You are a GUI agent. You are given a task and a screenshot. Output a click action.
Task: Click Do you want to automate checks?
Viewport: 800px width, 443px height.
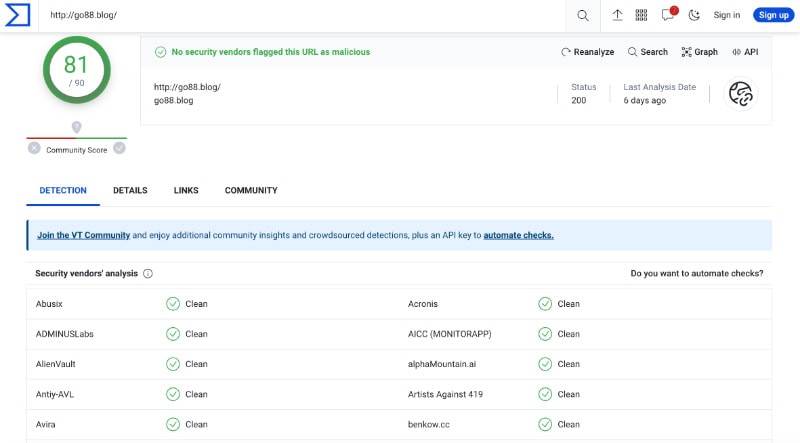pyautogui.click(x=697, y=274)
